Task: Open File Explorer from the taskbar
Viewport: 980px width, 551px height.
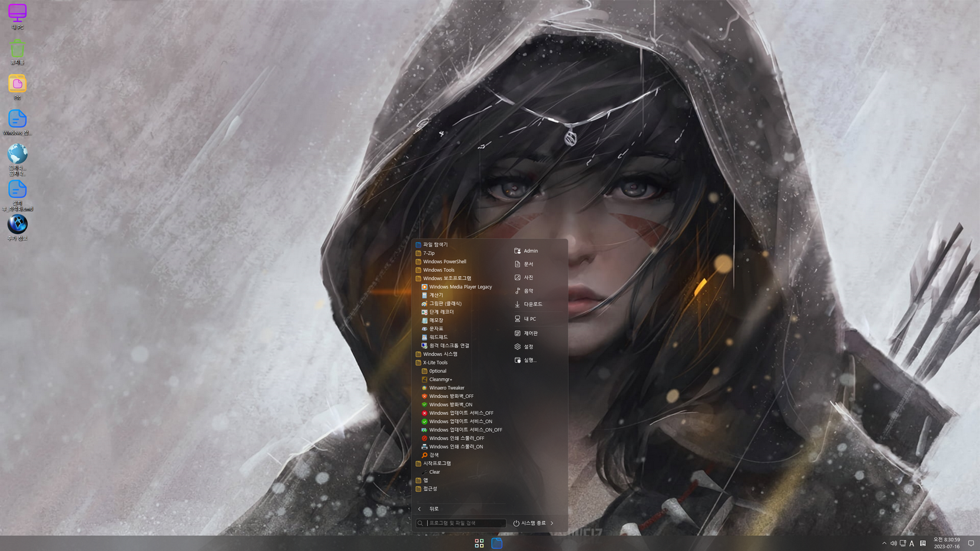Action: point(497,543)
